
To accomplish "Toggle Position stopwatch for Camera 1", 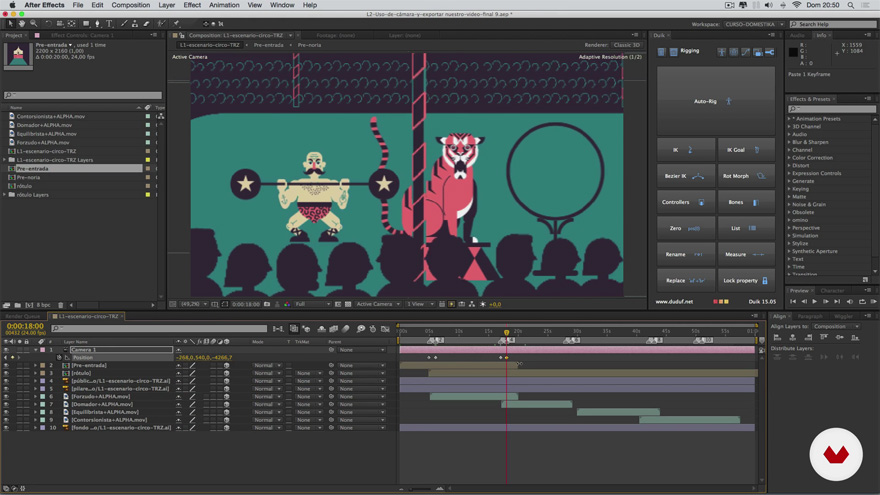I will [59, 358].
